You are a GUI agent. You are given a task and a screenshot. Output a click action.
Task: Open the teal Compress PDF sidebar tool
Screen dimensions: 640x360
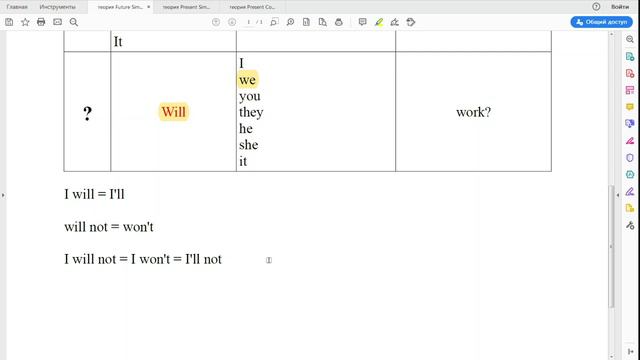coord(630,174)
